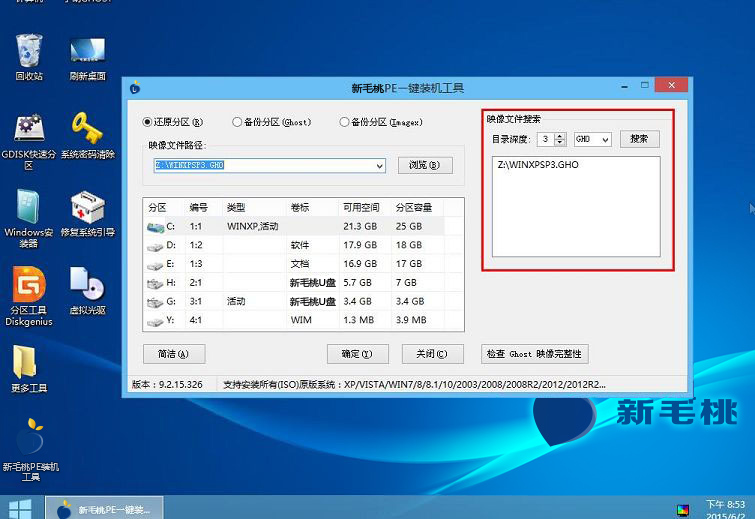Launch 新毛桃PE装机工具 desktop icon
Screen dimensions: 755x519
(x=30, y=450)
